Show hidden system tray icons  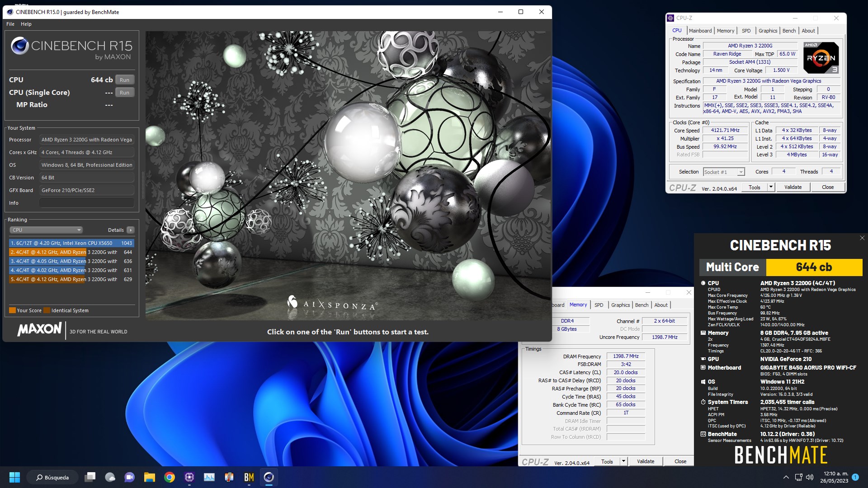point(786,477)
